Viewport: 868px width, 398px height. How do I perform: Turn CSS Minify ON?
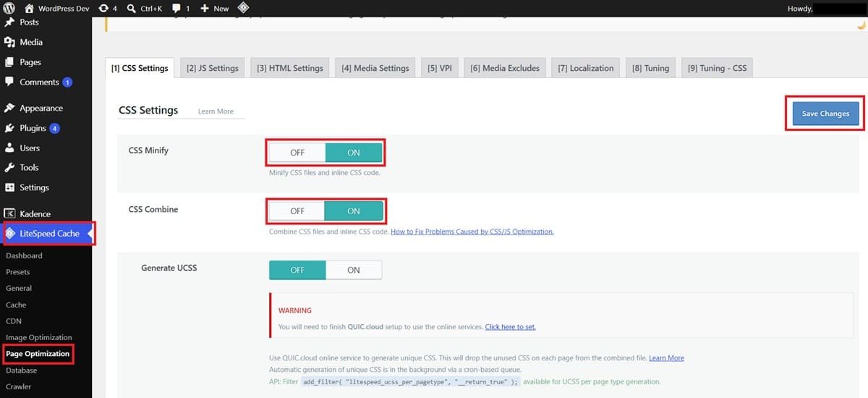[354, 153]
